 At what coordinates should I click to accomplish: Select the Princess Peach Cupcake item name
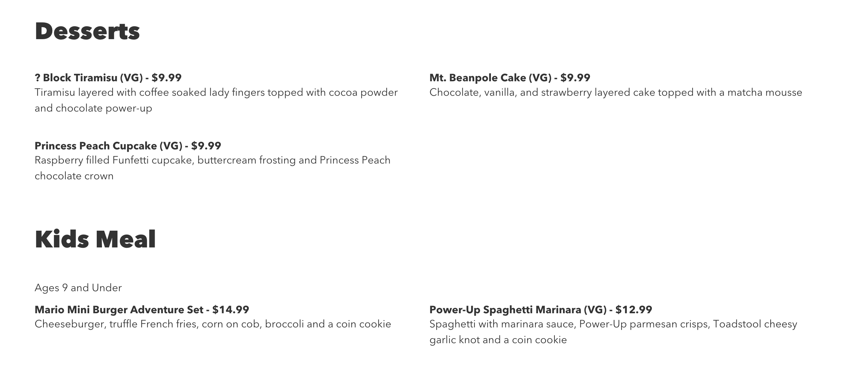point(96,146)
